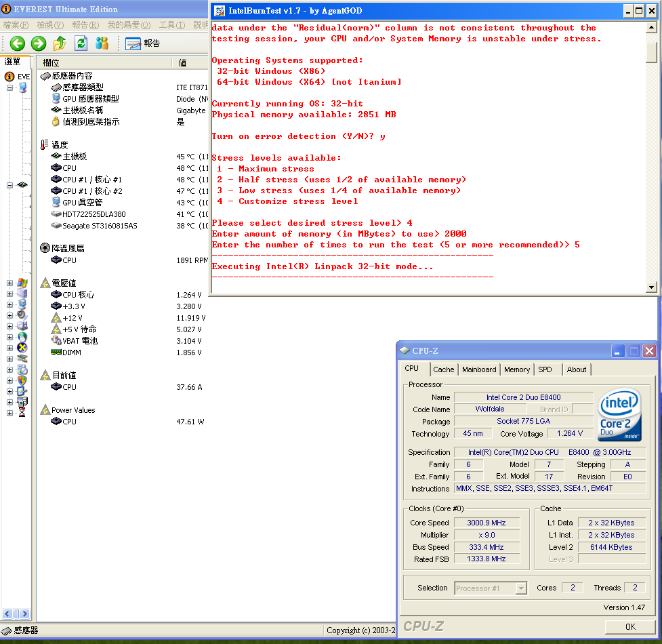Select the Windows flag operating system tree icon
The image size is (662, 644).
coord(22,283)
